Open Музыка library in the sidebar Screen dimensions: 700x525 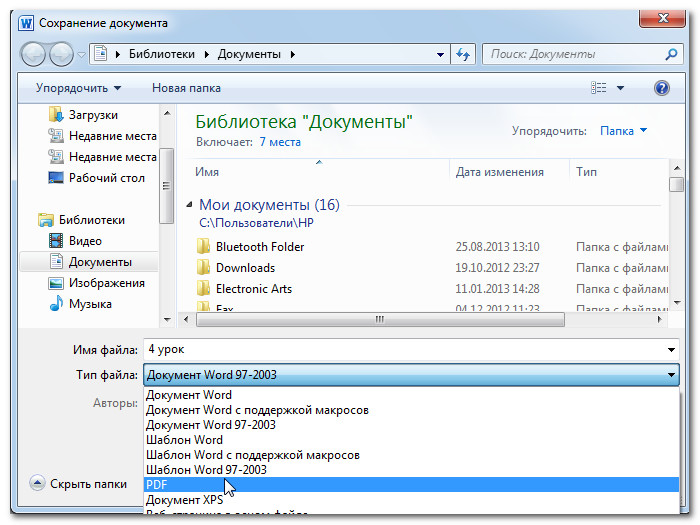90,304
